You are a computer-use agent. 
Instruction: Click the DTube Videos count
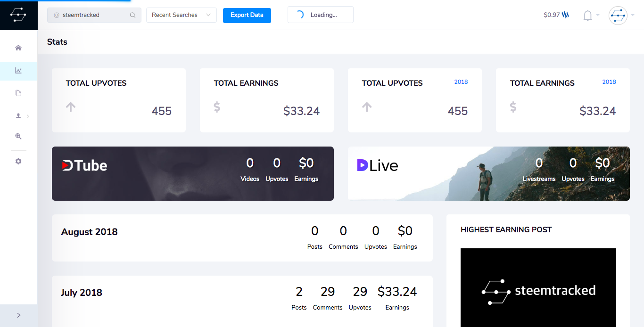click(250, 163)
